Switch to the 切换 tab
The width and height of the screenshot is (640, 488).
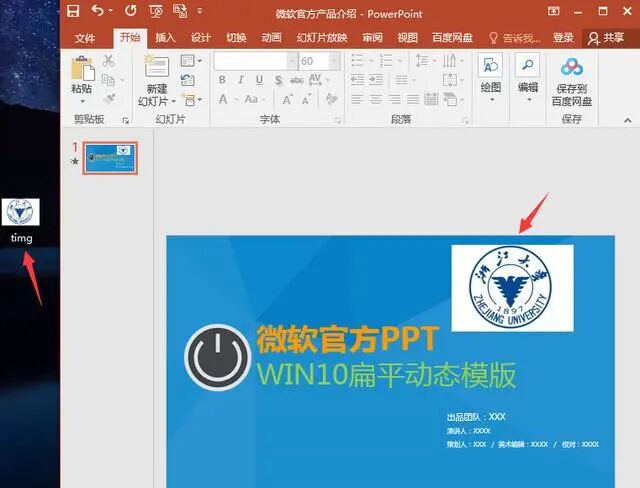[236, 38]
